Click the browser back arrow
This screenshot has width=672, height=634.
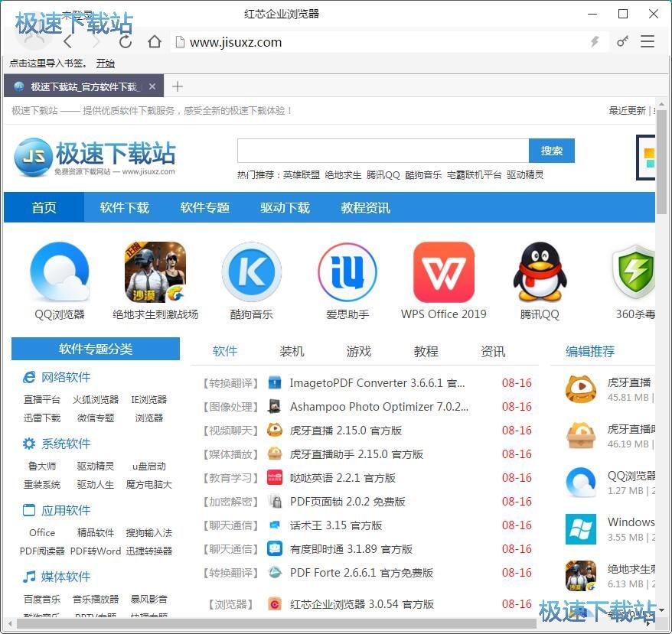tap(68, 42)
